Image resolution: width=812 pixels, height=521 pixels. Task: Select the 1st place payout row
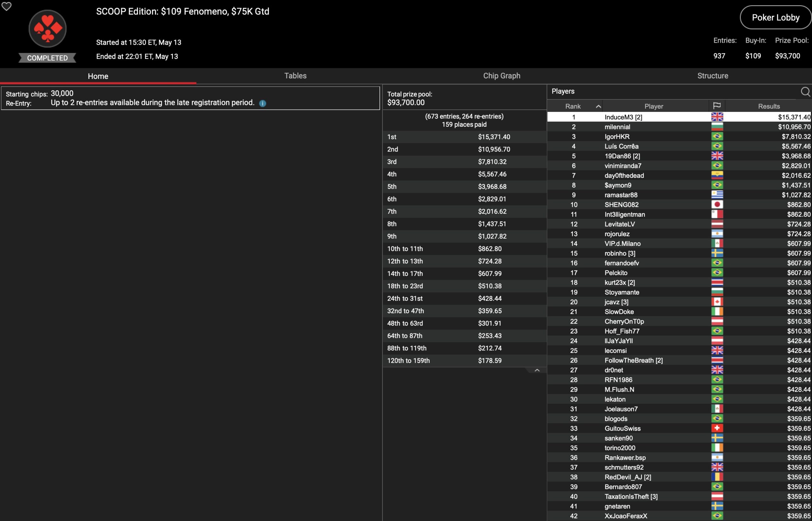[464, 137]
